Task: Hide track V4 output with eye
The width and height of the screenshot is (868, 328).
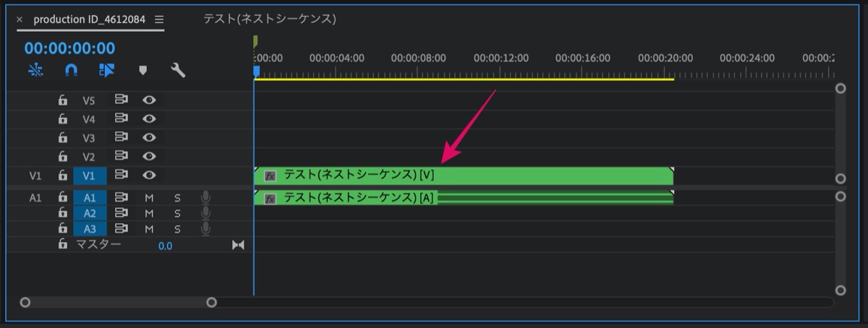Action: pyautogui.click(x=149, y=119)
